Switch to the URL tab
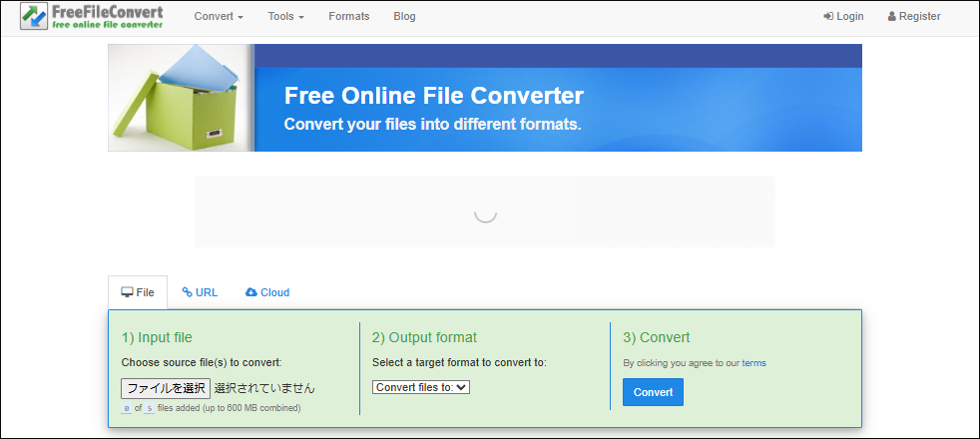The width and height of the screenshot is (980, 439). click(x=200, y=292)
